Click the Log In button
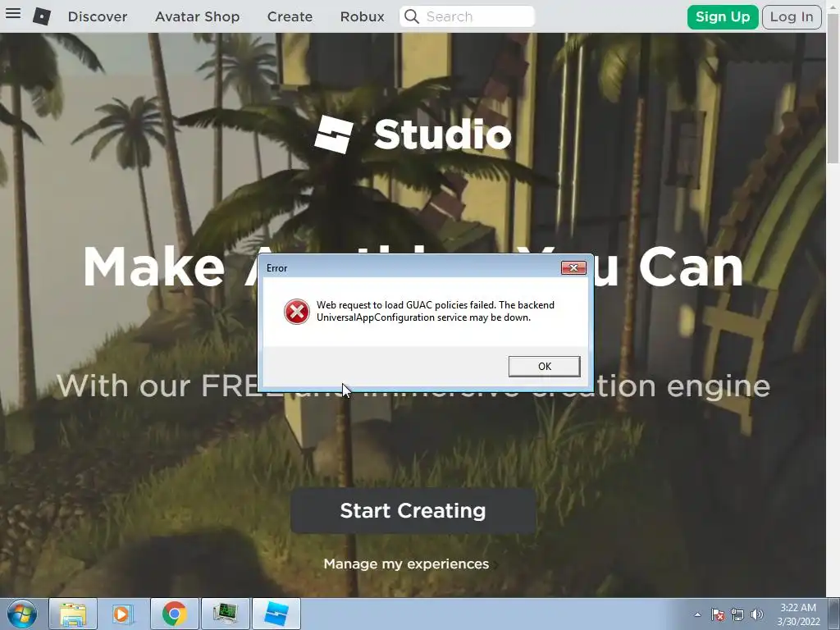This screenshot has width=840, height=630. click(792, 16)
